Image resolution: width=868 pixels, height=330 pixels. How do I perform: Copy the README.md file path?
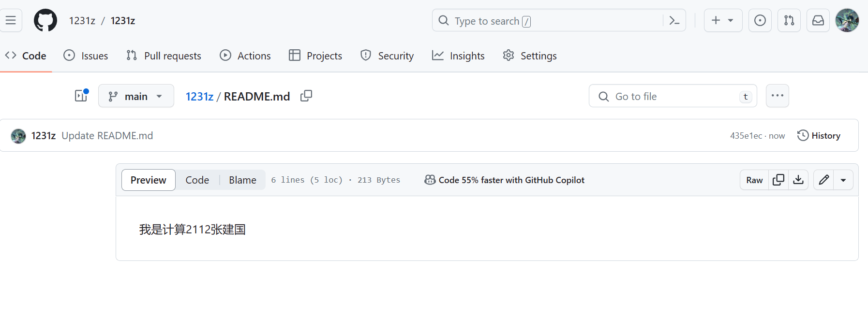pos(306,96)
